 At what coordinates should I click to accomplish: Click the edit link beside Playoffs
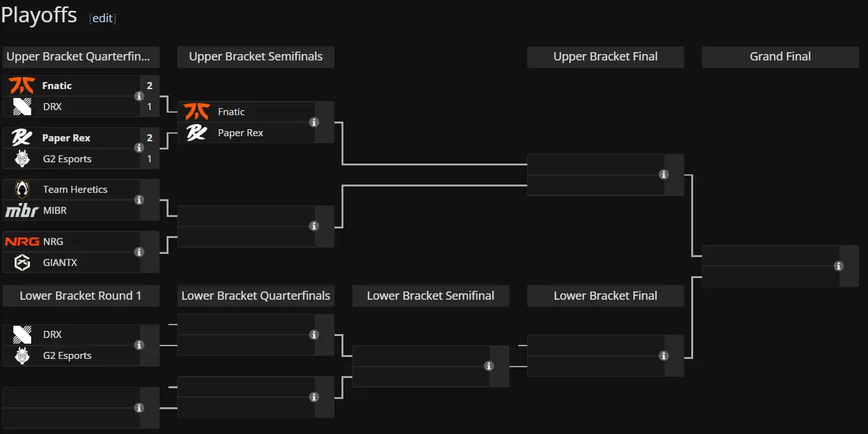click(102, 18)
